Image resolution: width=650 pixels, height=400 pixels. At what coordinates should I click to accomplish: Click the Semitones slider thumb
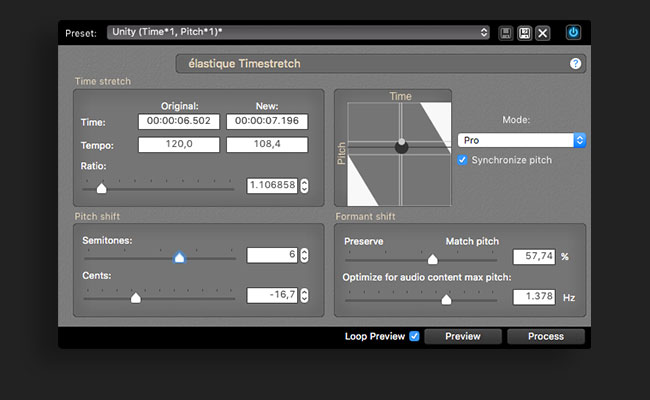tap(179, 257)
